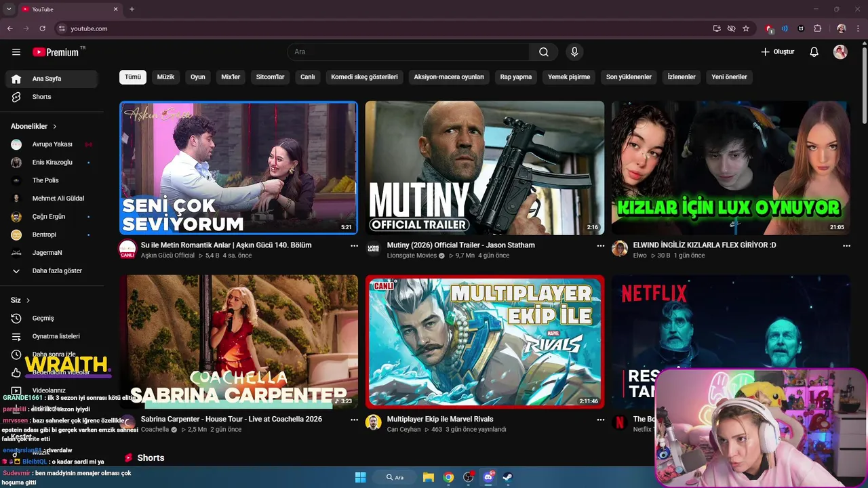Viewport: 868px width, 488px height.
Task: Open Mutiny (2026) Official Trailer title
Action: [461, 245]
